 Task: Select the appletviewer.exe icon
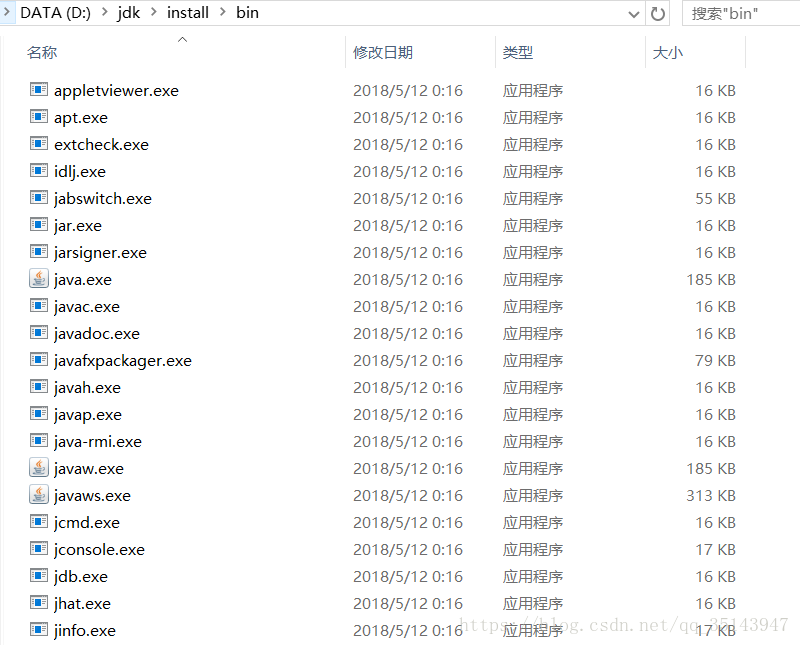pyautogui.click(x=38, y=90)
